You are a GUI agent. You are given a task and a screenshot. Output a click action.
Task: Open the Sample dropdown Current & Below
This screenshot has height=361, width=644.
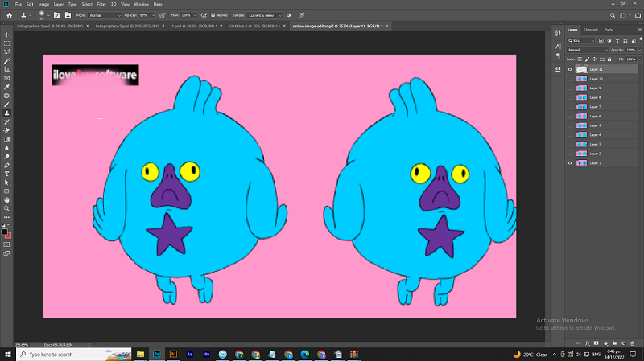coord(265,15)
